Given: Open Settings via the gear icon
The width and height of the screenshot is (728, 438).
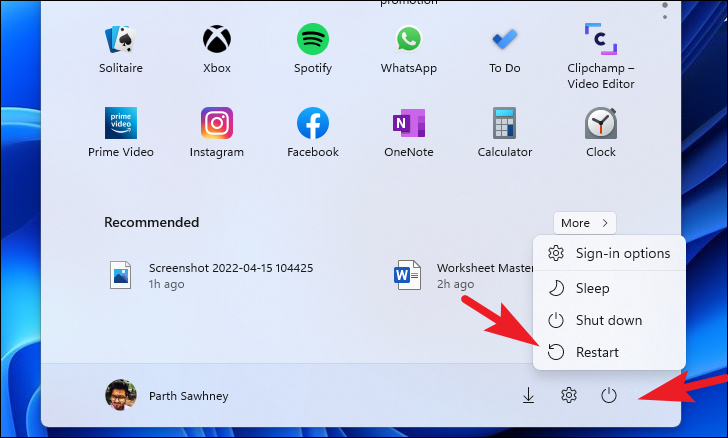Looking at the screenshot, I should point(569,395).
